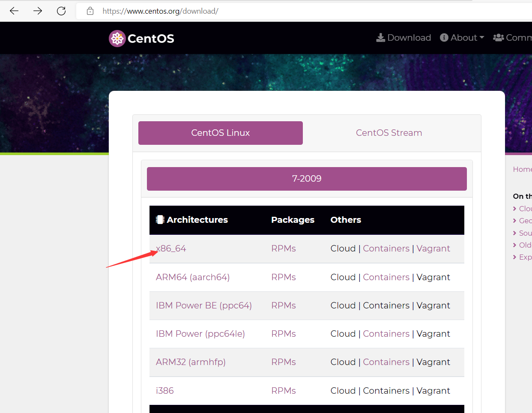Viewport: 532px width, 413px height.
Task: Click RPMs in the i386 row
Action: click(284, 391)
